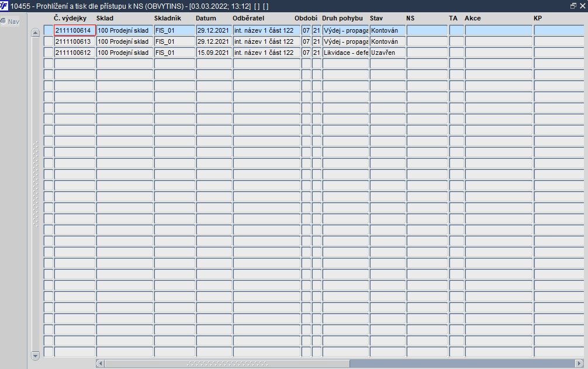588x369 pixels.
Task: Click Sklad cell in row 2111100614
Action: click(124, 30)
